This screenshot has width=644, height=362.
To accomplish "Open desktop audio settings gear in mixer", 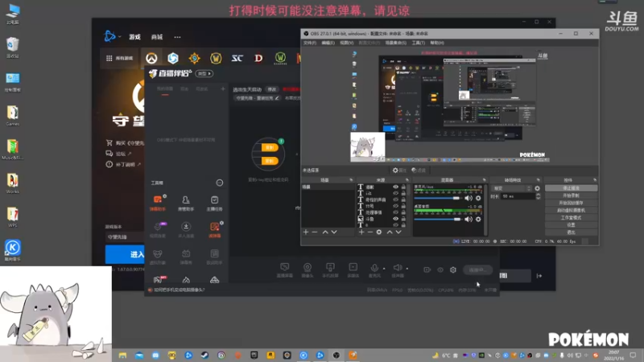I will click(x=478, y=219).
